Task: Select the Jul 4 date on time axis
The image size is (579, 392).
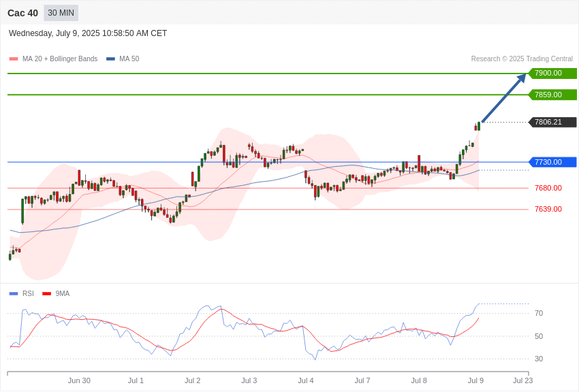Action: [x=306, y=380]
